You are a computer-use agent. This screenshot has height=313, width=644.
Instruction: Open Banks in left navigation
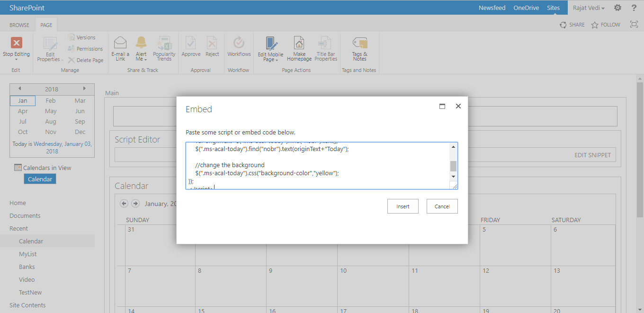27,267
